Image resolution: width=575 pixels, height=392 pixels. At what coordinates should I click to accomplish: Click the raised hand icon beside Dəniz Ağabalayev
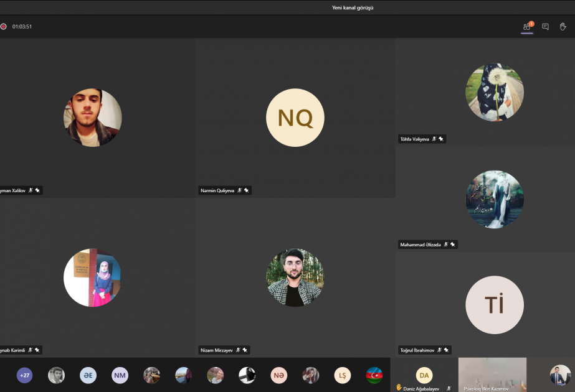click(399, 387)
